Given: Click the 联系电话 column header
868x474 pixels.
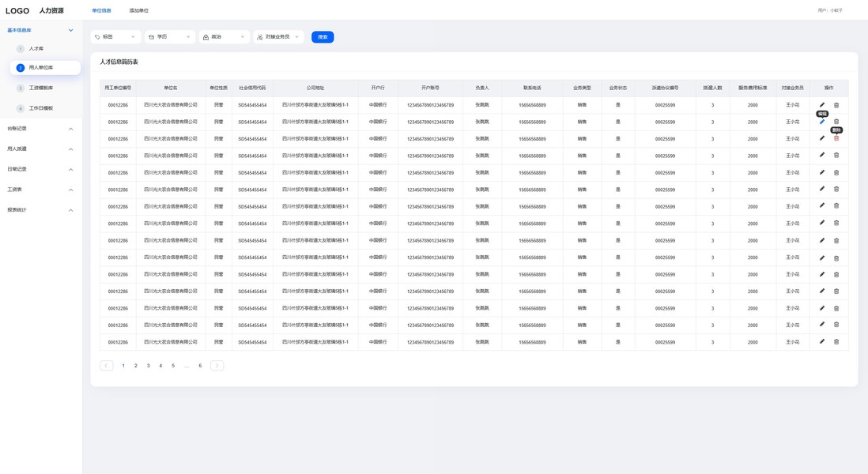Looking at the screenshot, I should click(533, 88).
